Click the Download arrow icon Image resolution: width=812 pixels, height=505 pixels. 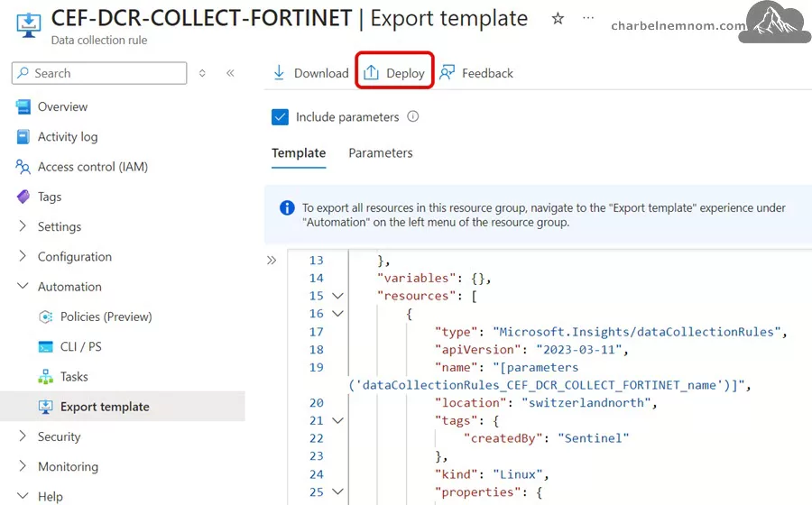(x=279, y=73)
